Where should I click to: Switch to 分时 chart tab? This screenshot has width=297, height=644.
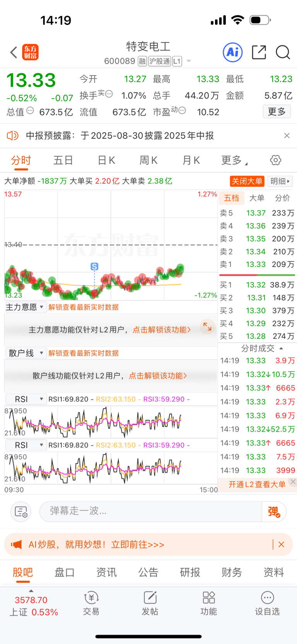21,160
